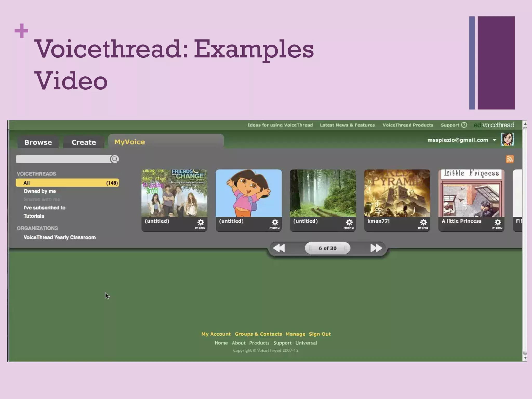Expand the msspiezio@gmail.com account dropdown arrow
Viewport: 532px width, 399px height.
[x=495, y=140]
